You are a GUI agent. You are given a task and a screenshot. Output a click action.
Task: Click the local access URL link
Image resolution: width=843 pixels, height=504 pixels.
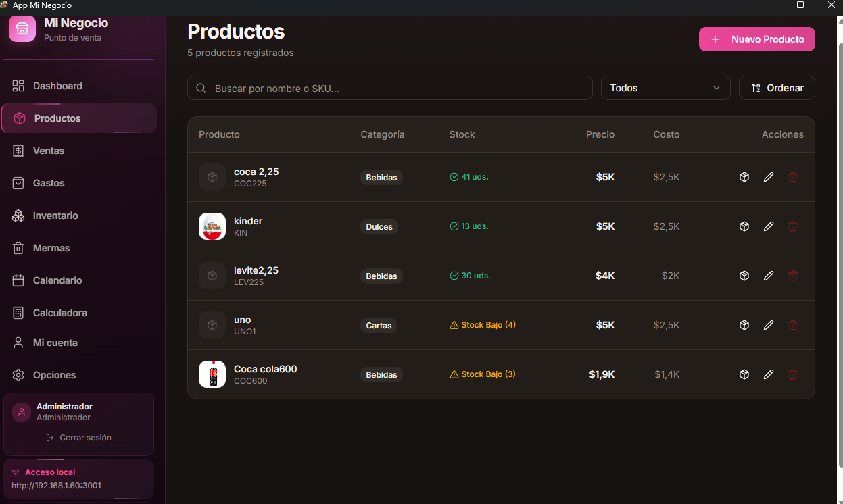(x=56, y=485)
